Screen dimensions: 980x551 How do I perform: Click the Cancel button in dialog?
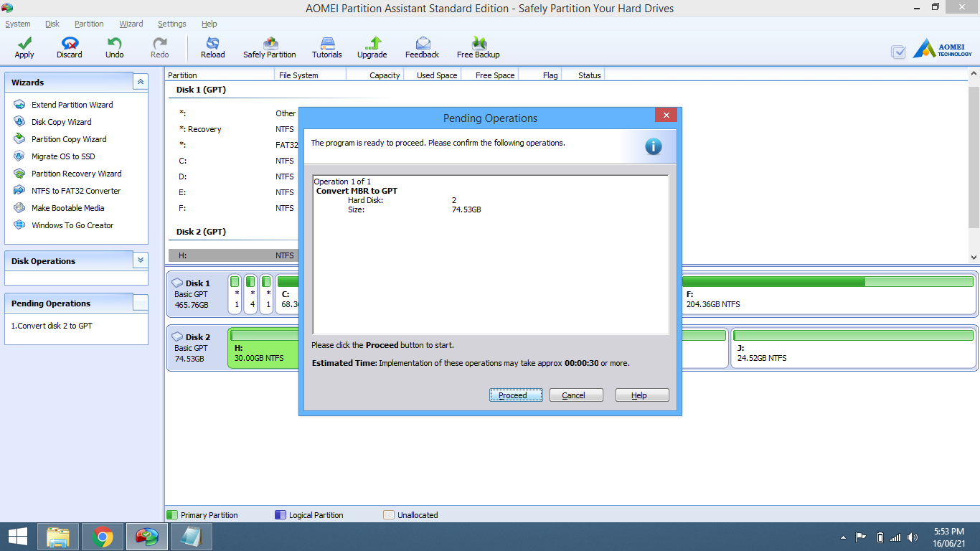tap(576, 395)
